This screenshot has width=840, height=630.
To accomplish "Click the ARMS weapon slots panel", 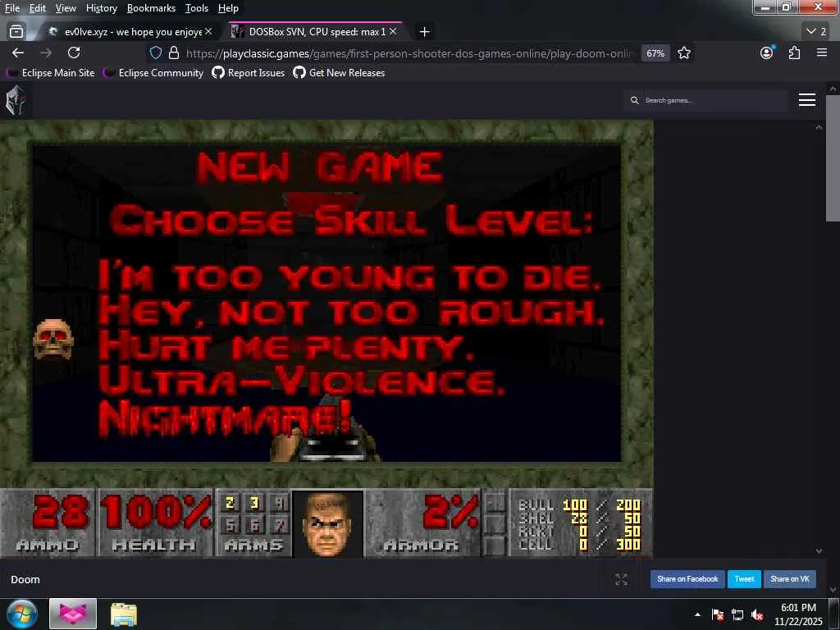I will click(254, 523).
